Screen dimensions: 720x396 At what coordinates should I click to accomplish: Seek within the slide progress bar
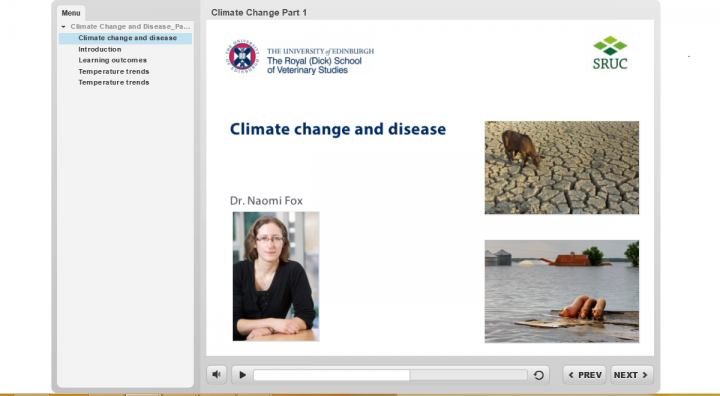point(390,375)
